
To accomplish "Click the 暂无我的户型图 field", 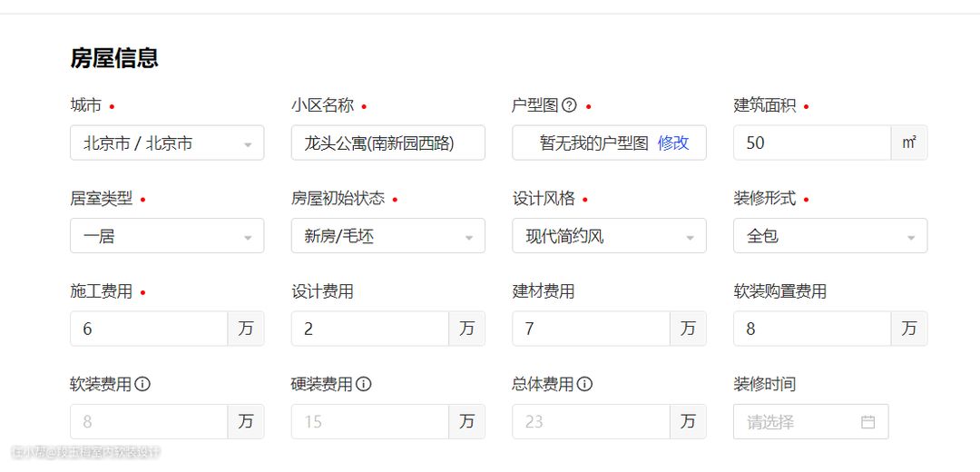I will click(x=610, y=143).
